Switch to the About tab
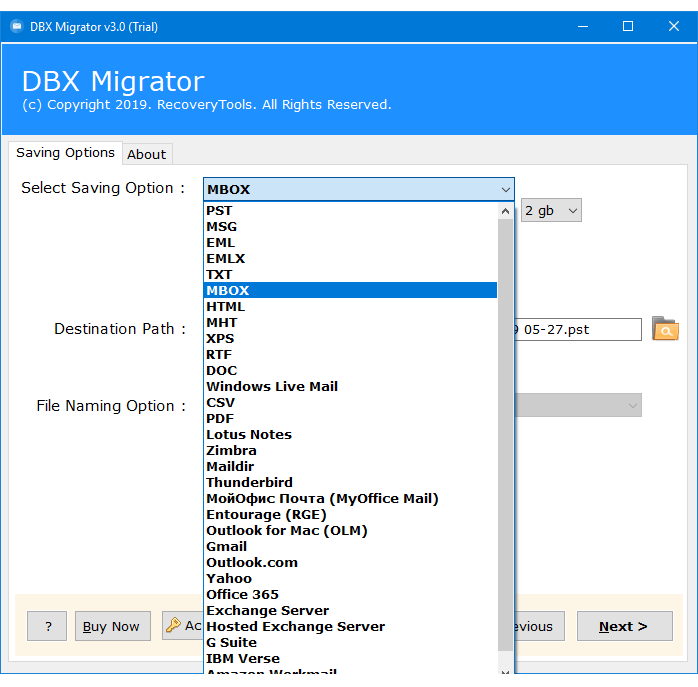The image size is (698, 687). coord(146,154)
